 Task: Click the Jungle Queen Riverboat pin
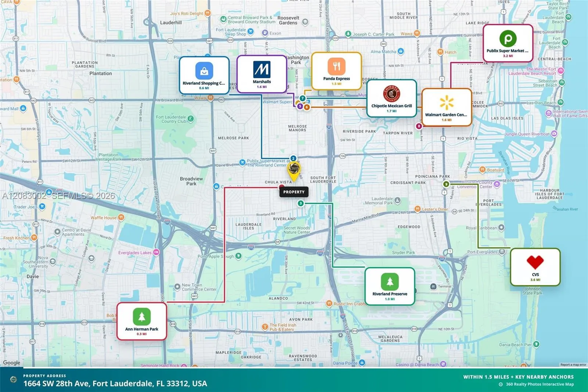point(554,133)
